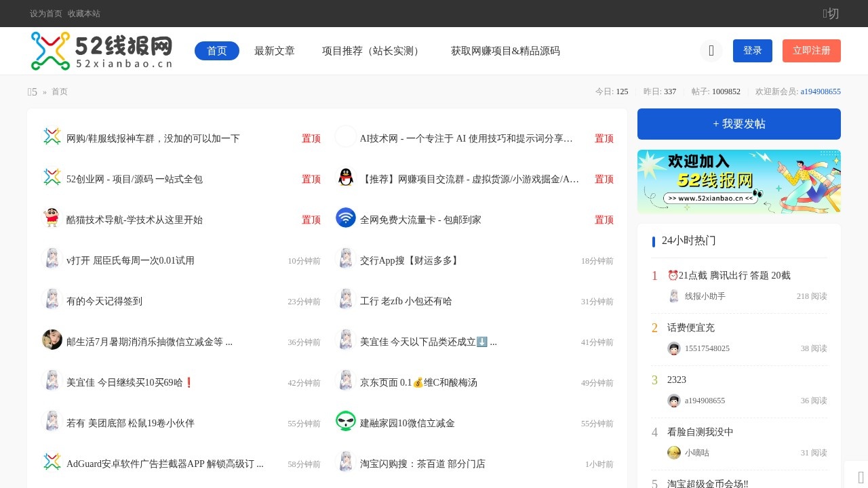Viewport: 868px width, 488px height.
Task: Click avatar beside 工行 老zfb post
Action: coord(346,299)
